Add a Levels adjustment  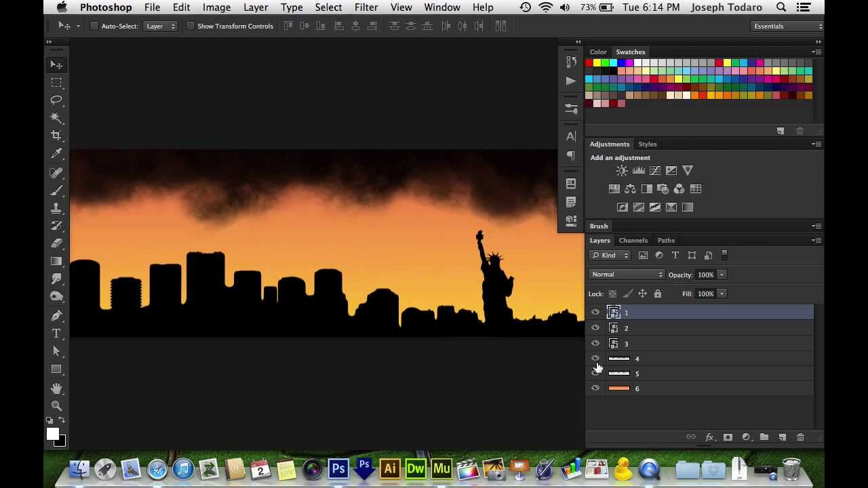tap(638, 171)
